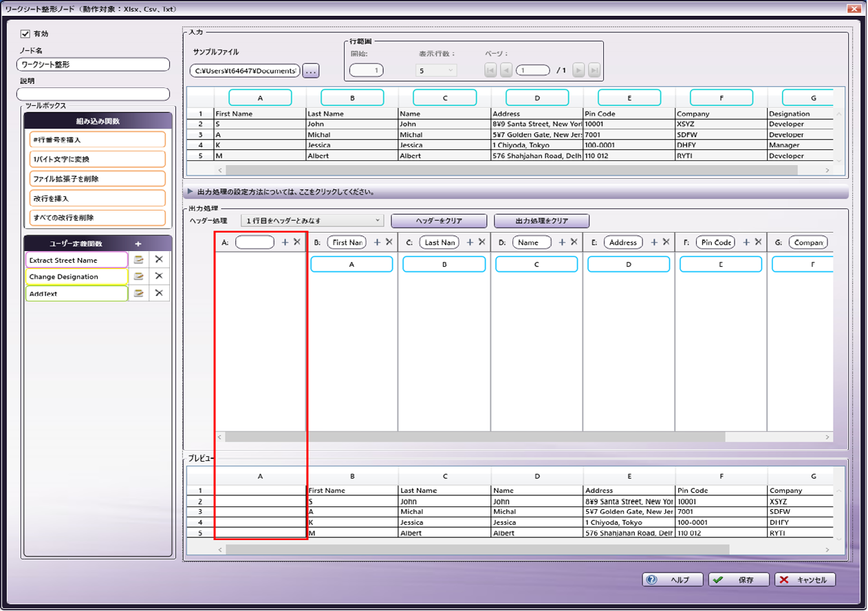Add a new user-defined function with plus icon
Screen dimensions: 868x611
click(138, 244)
